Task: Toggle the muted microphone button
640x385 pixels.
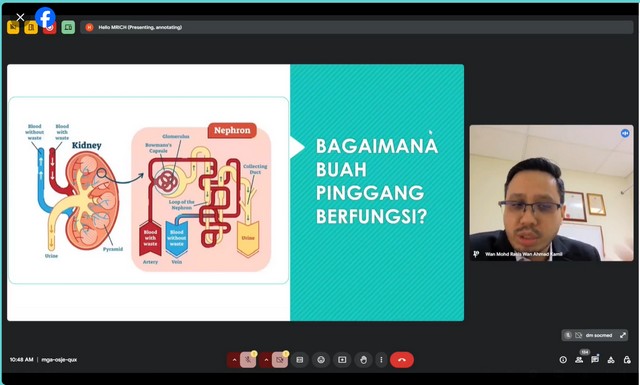Action: coord(248,360)
